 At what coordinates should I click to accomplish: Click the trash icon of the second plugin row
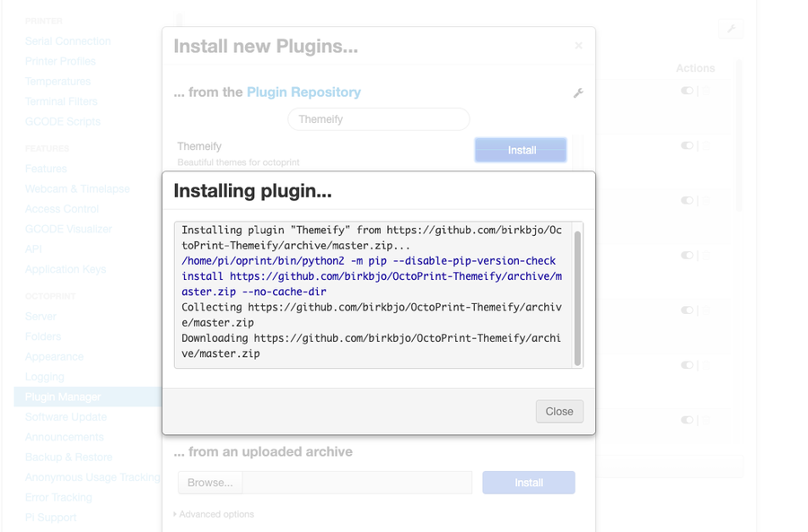706,145
